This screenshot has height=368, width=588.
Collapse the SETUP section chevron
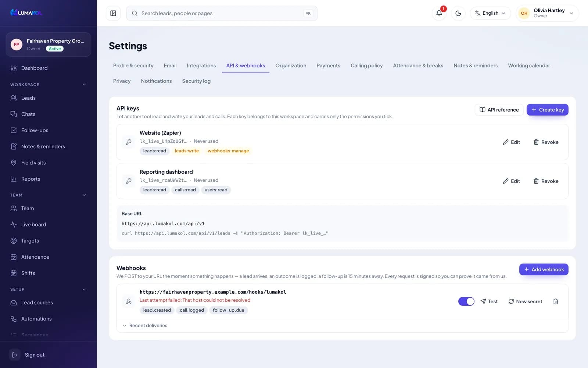click(84, 289)
